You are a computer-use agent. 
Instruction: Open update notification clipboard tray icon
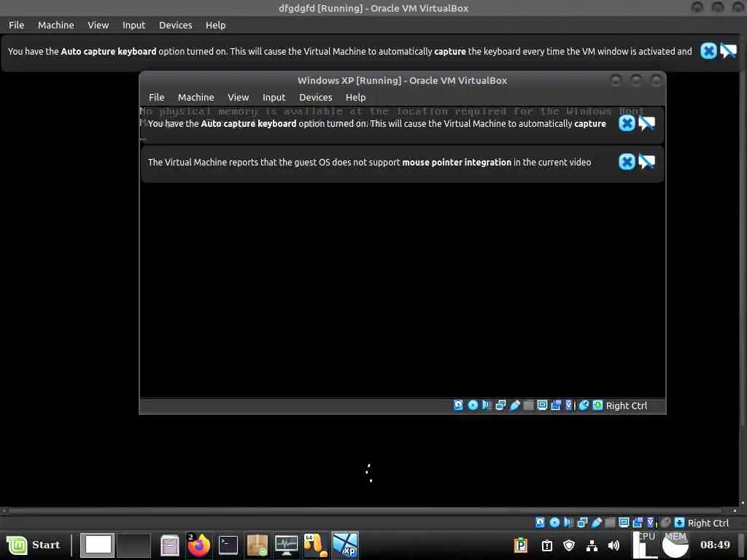coord(547,545)
